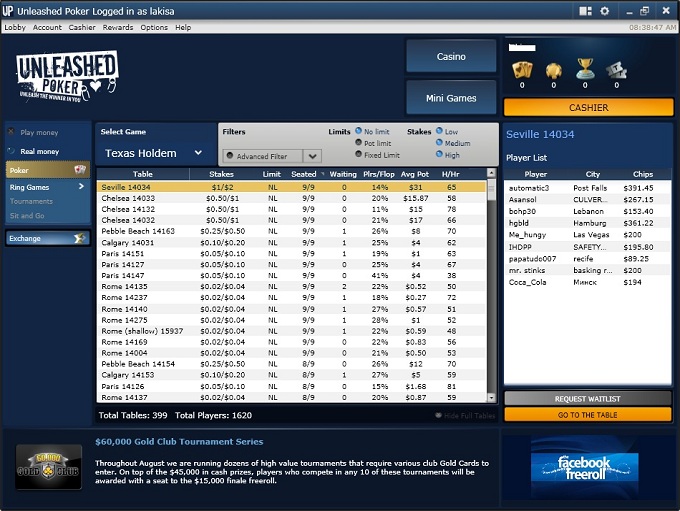The image size is (680, 511).
Task: Expand the Advanced Filter dropdown arrow
Action: (x=312, y=156)
